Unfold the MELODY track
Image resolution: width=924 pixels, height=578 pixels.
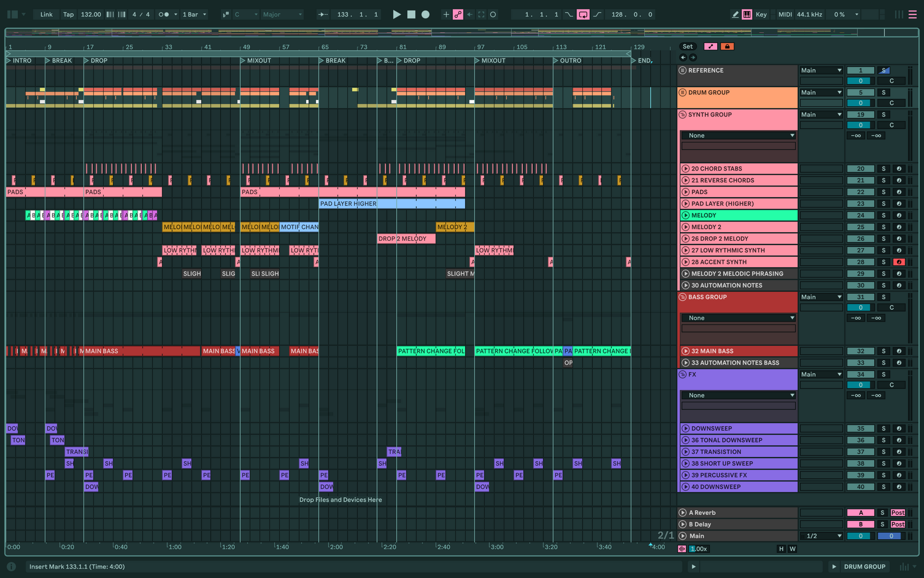click(x=685, y=215)
